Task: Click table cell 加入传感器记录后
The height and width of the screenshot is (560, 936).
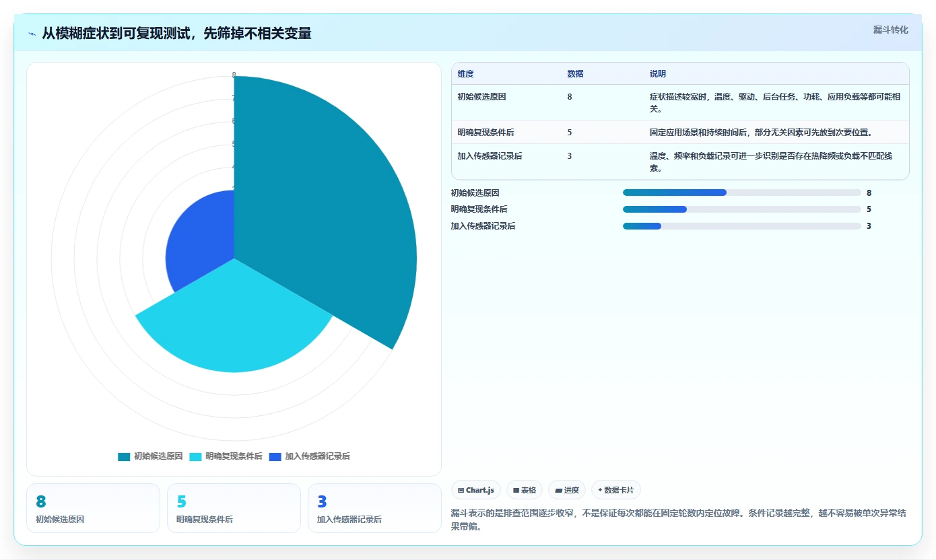Action: coord(490,156)
